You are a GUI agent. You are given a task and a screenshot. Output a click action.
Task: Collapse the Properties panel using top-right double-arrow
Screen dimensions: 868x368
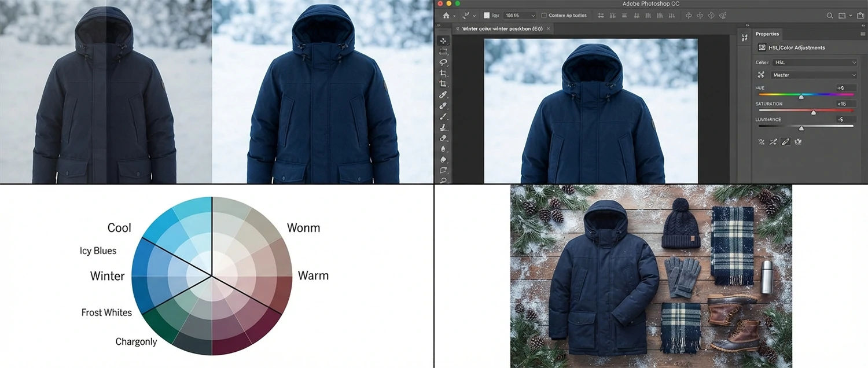tap(863, 25)
